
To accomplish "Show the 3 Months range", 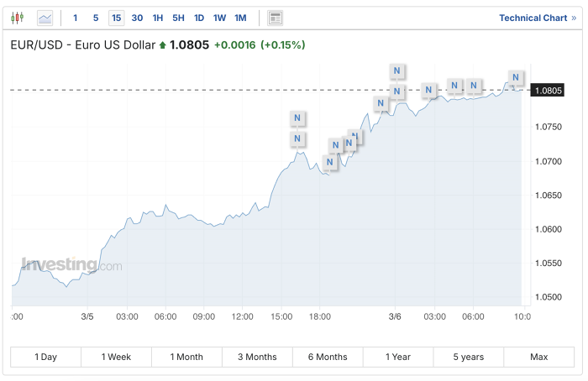I will (257, 357).
